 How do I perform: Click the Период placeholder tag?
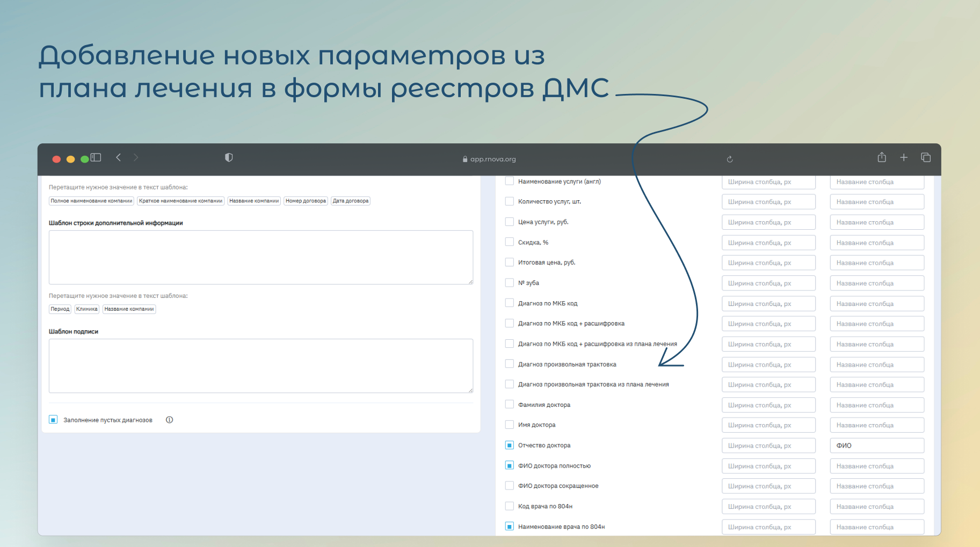pyautogui.click(x=60, y=309)
